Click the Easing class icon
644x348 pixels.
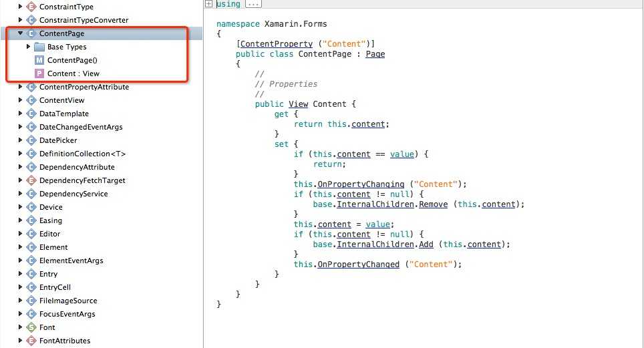click(31, 220)
